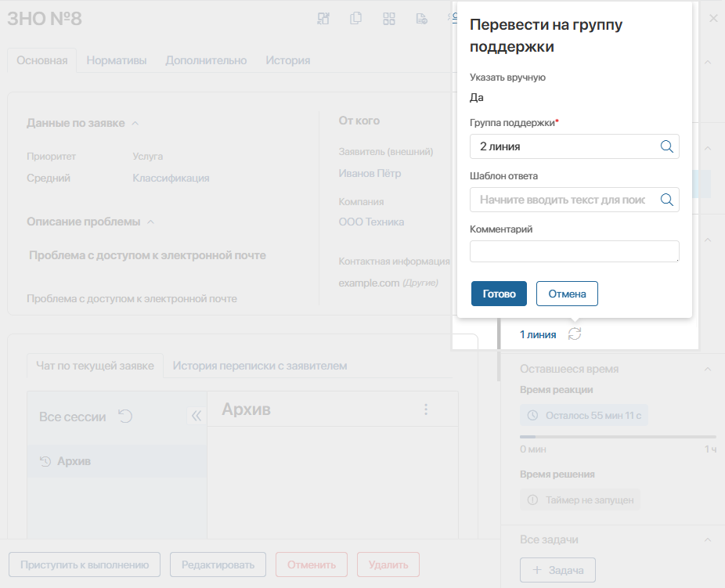Open История переписки с заявителем tab

click(260, 366)
